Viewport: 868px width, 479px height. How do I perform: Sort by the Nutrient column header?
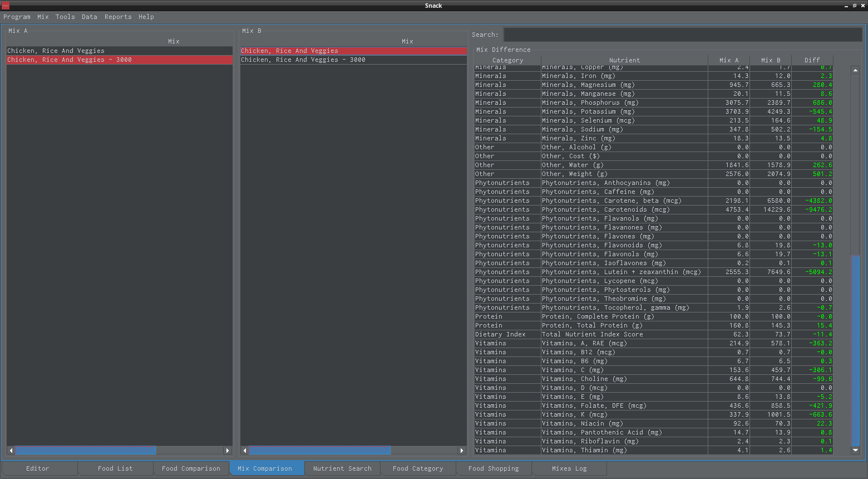(x=624, y=60)
